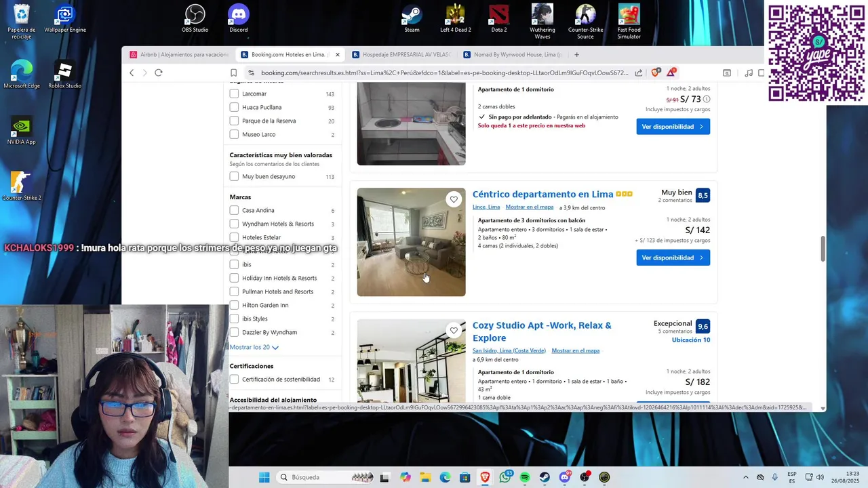Open File Explorer from taskbar

pos(425,477)
